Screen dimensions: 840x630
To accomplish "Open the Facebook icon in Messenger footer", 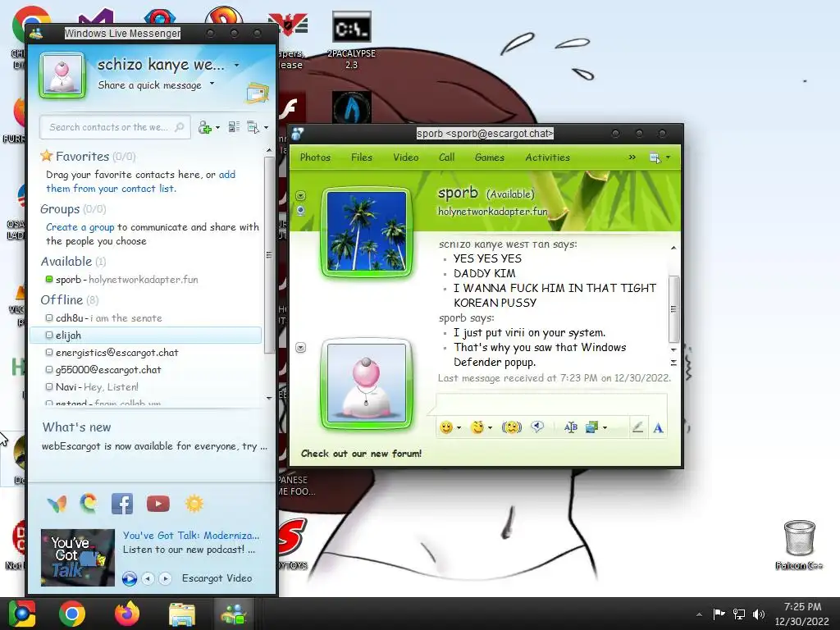I will 122,504.
